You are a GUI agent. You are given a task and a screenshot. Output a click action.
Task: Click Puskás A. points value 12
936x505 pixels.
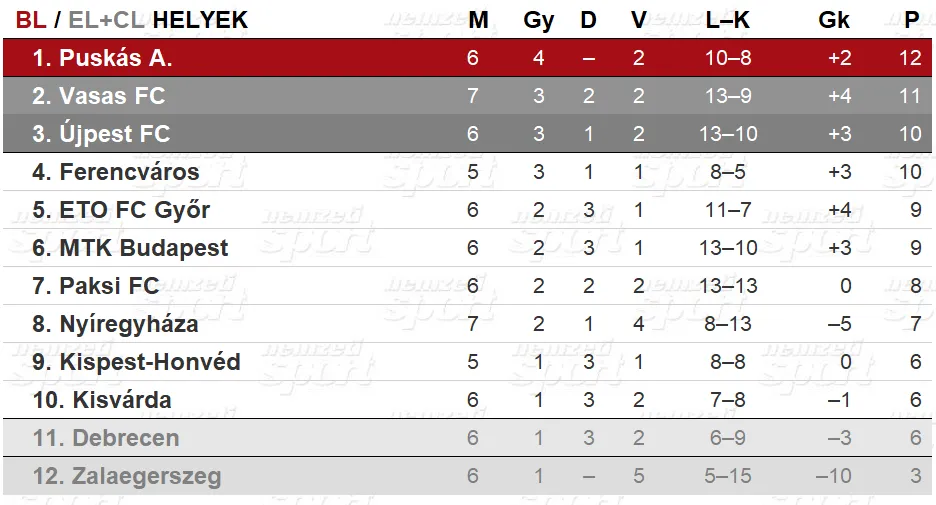pos(910,58)
